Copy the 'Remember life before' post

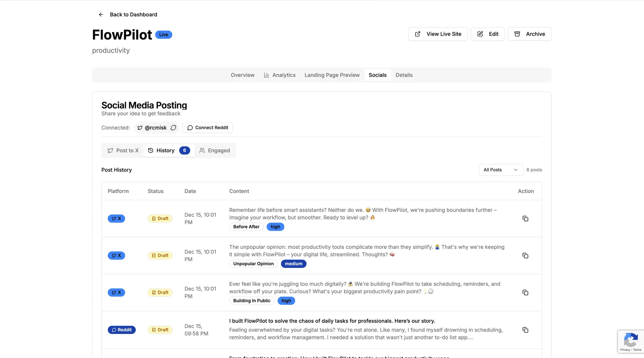tap(525, 219)
